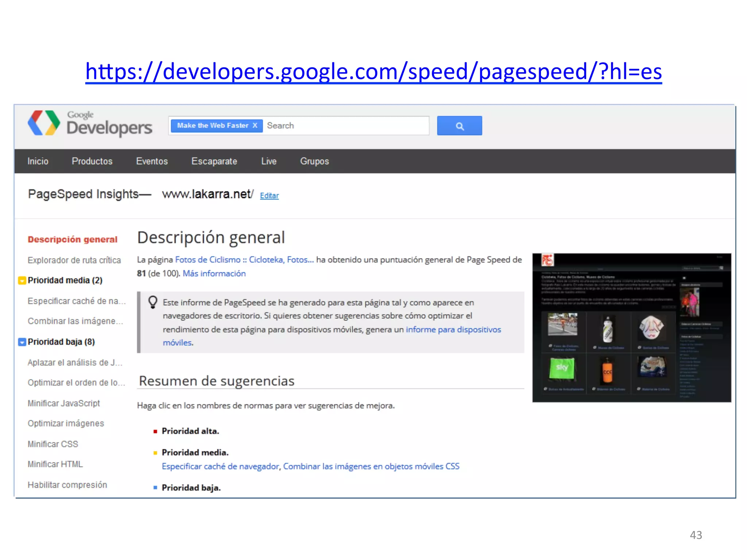
Task: Click the Google Developers logo
Action: pyautogui.click(x=90, y=123)
